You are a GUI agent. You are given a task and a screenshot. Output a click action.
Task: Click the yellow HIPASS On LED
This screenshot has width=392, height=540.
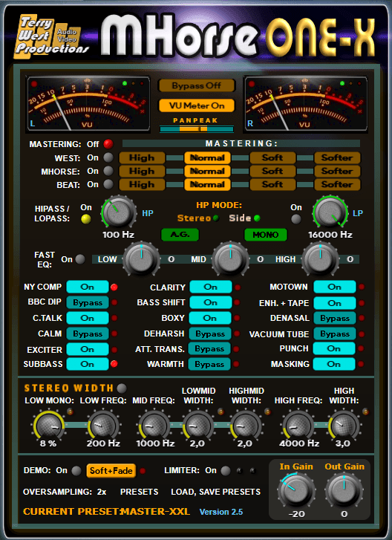(86, 219)
